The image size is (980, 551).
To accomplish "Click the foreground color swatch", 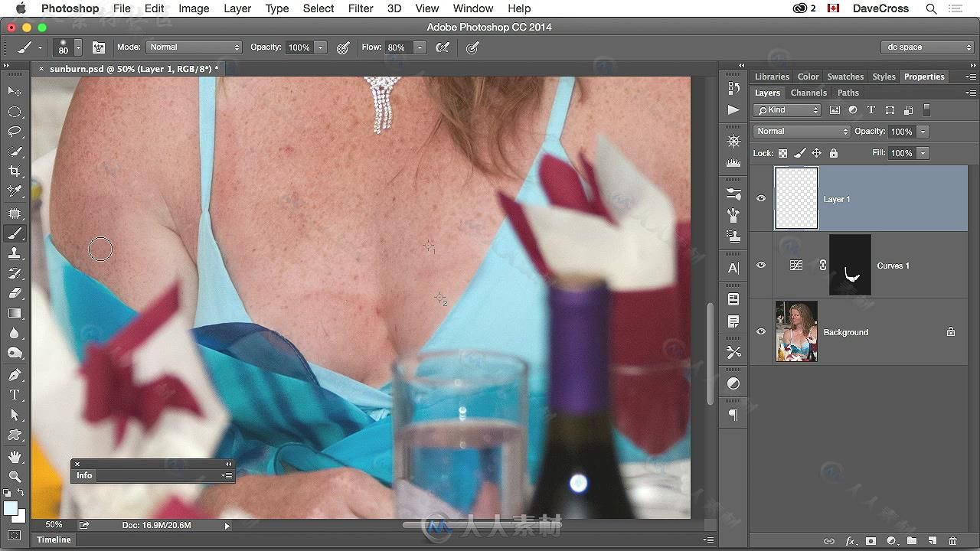I will tap(10, 508).
